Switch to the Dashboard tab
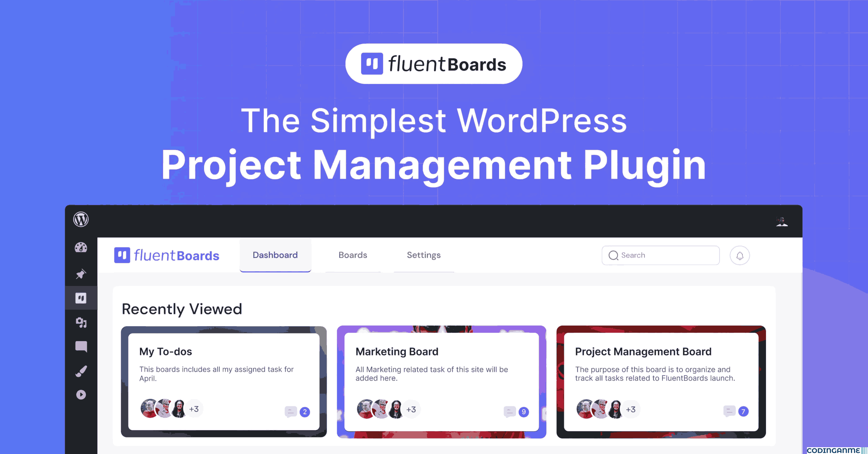 click(x=275, y=255)
